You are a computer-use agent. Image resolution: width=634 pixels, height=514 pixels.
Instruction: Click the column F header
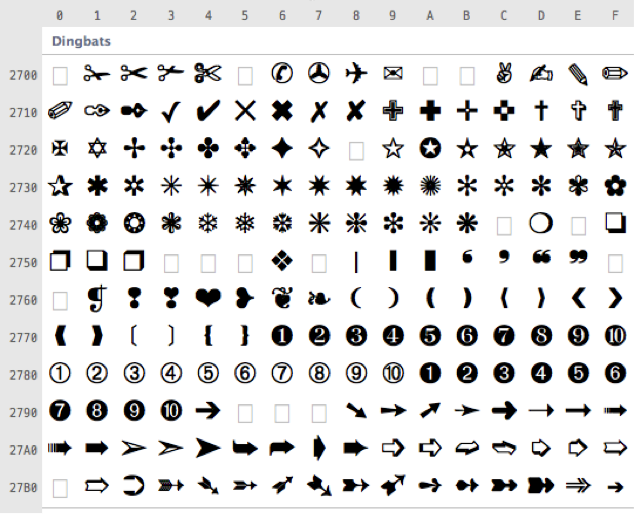coord(615,15)
